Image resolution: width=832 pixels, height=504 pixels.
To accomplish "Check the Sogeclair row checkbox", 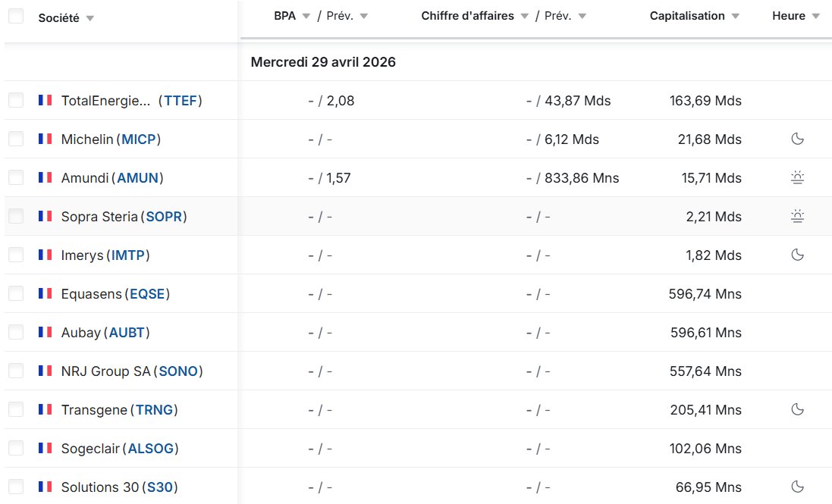I will [16, 449].
